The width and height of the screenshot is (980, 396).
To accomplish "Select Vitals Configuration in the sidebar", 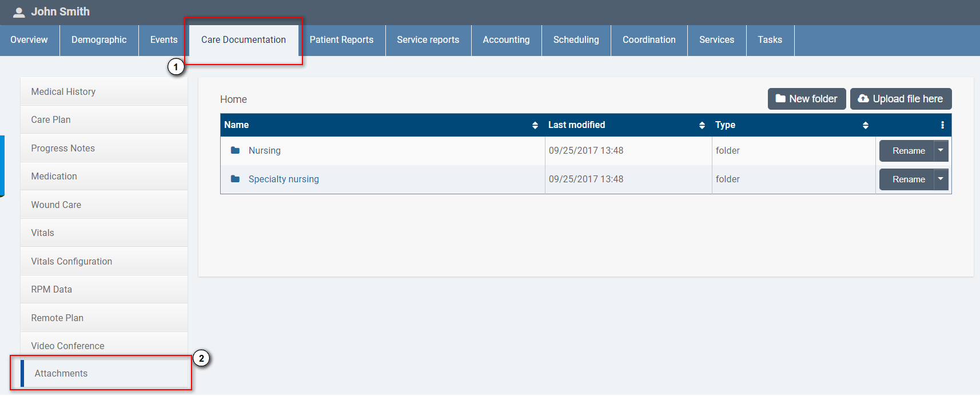I will [x=71, y=261].
